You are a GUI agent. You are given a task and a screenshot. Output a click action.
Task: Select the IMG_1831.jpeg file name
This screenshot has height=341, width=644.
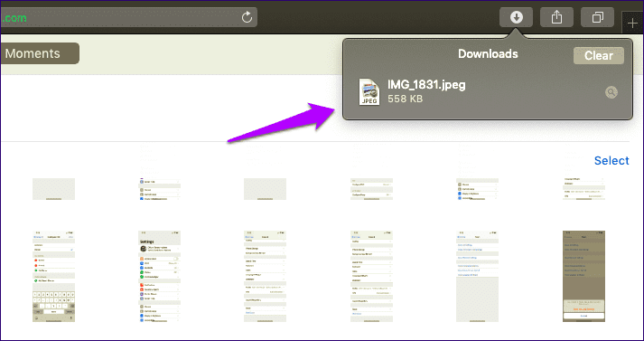426,85
